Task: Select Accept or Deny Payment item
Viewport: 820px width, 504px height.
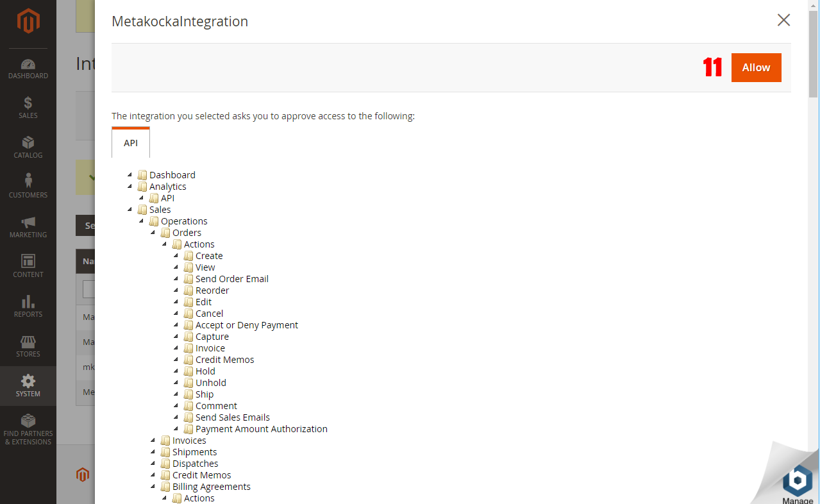Action: (x=247, y=325)
